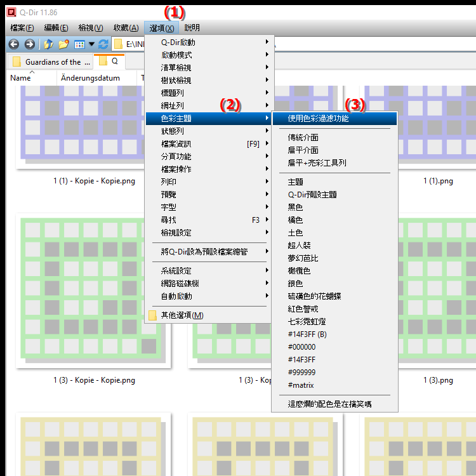Expand the 標題列 submenu

tap(209, 93)
